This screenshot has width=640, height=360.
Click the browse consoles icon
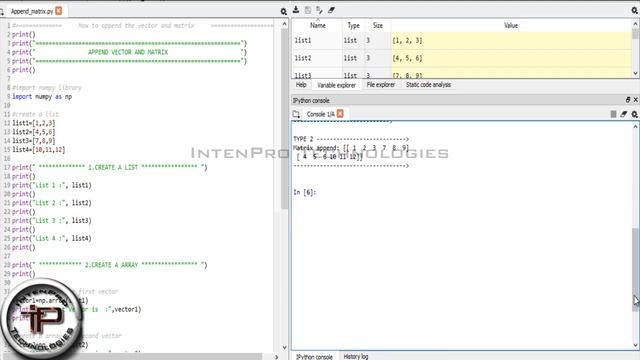296,114
